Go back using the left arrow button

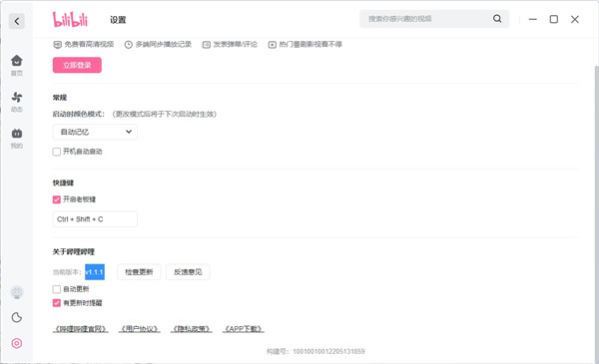click(17, 21)
